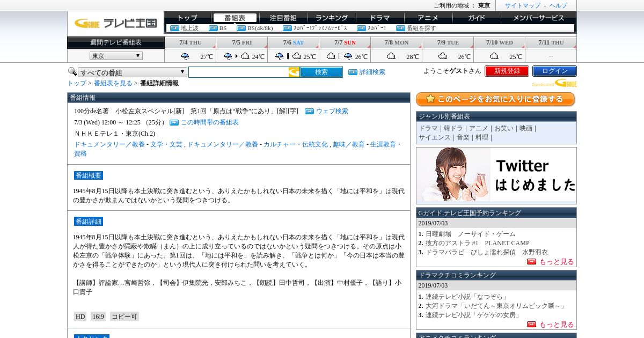The height and width of the screenshot is (338, 644).
Task: Click the 検索 search button
Action: click(321, 72)
